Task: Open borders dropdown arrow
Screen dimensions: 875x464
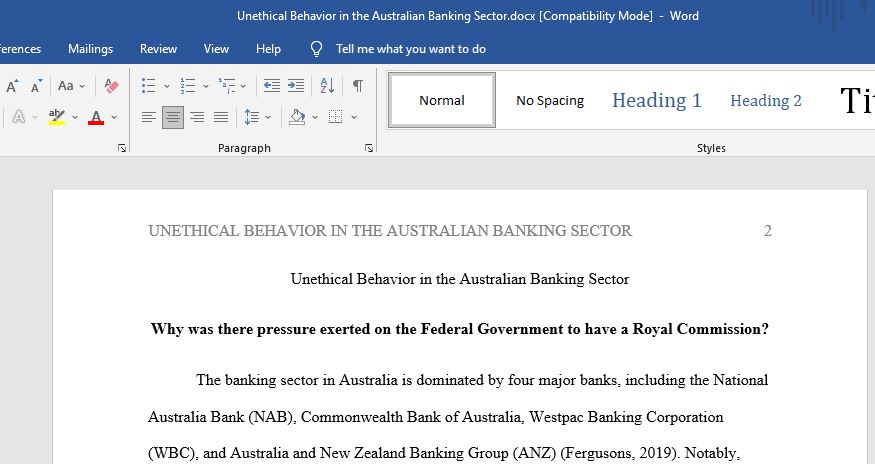Action: tap(354, 117)
